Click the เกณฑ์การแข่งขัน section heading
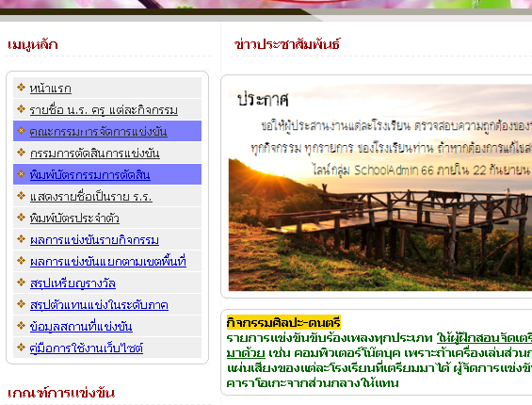The image size is (532, 405). pyautogui.click(x=61, y=393)
